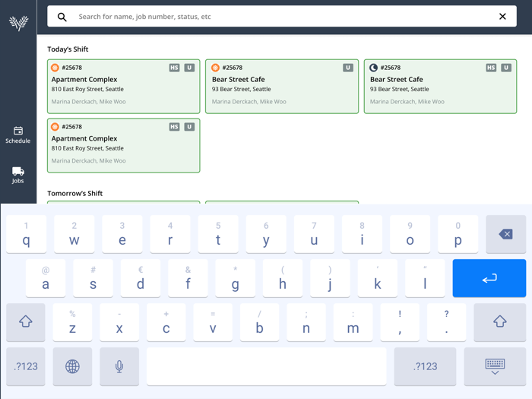532x399 pixels.
Task: Tap the backspace key on keyboard
Action: (505, 234)
